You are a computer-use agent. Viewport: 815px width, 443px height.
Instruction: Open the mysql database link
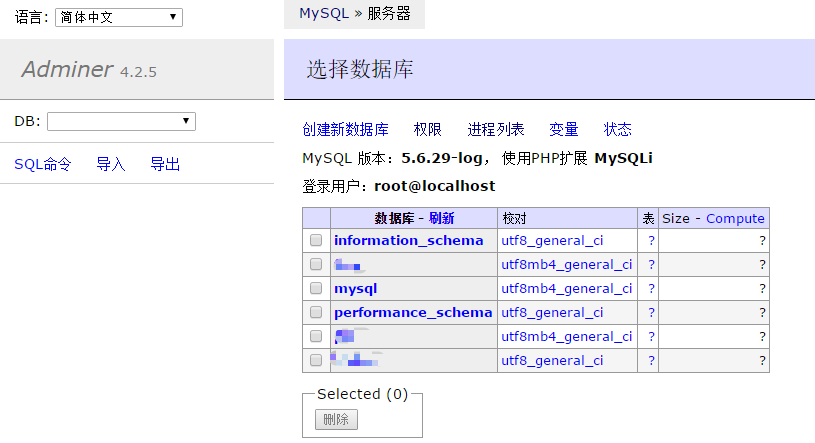(356, 289)
